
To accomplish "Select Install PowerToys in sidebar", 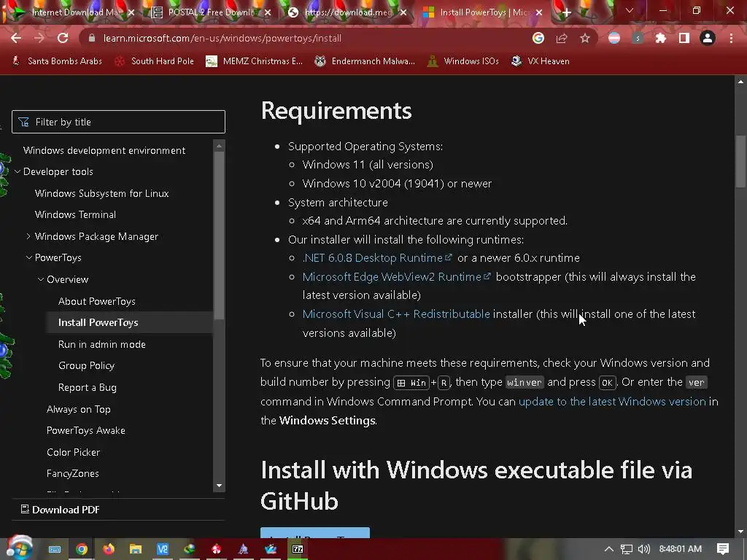I will [98, 322].
